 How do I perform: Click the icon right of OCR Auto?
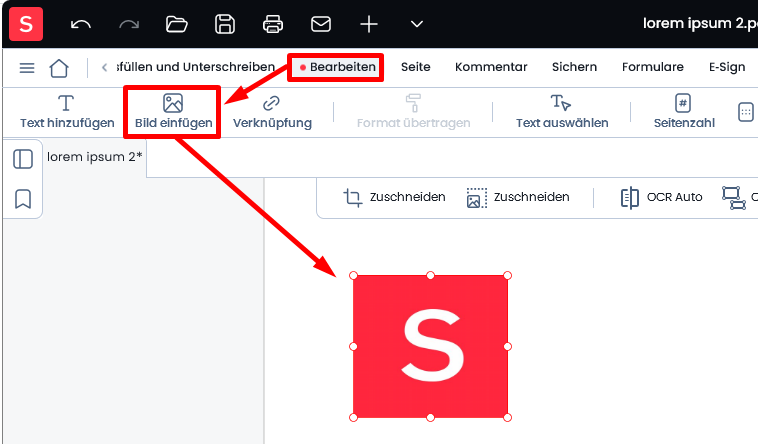pos(734,197)
